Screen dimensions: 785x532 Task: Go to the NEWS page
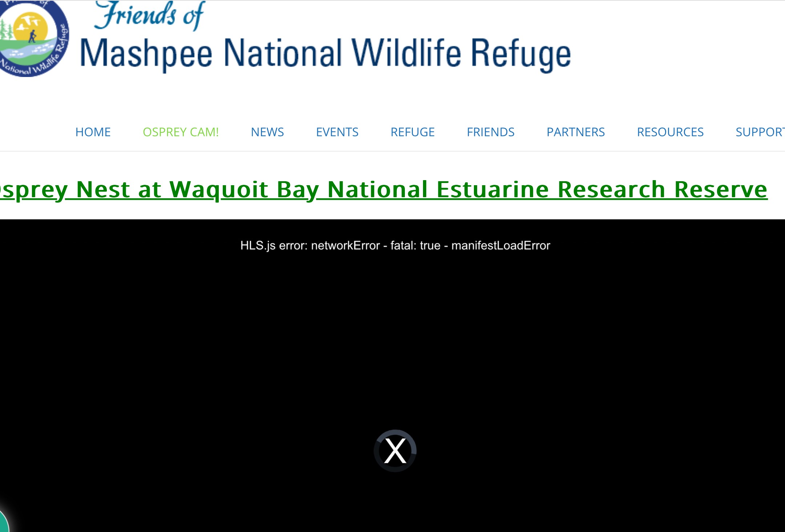[267, 132]
